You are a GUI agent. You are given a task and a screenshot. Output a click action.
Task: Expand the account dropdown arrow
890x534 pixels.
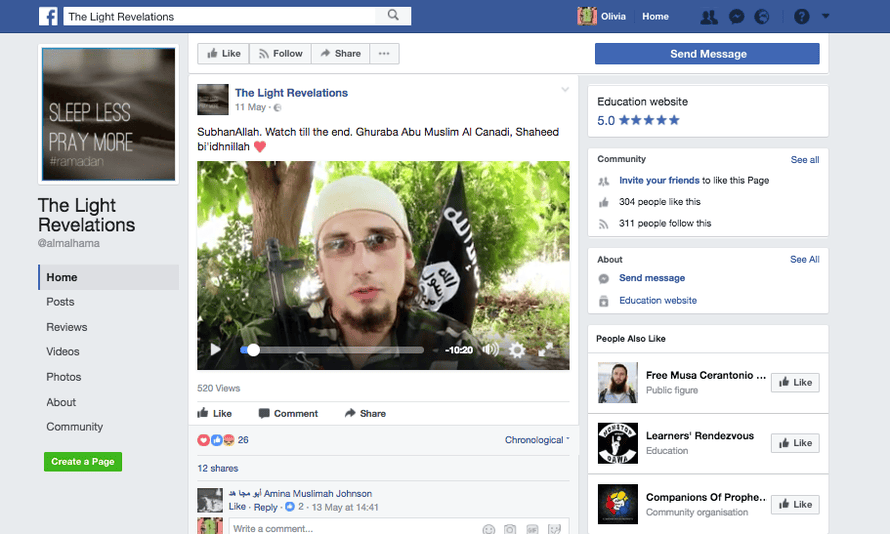(x=826, y=16)
